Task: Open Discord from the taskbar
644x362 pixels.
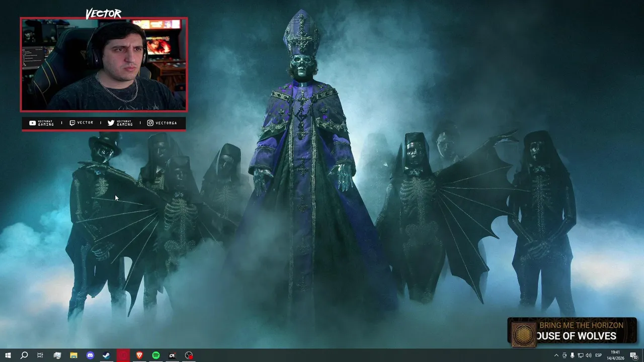Action: 90,355
